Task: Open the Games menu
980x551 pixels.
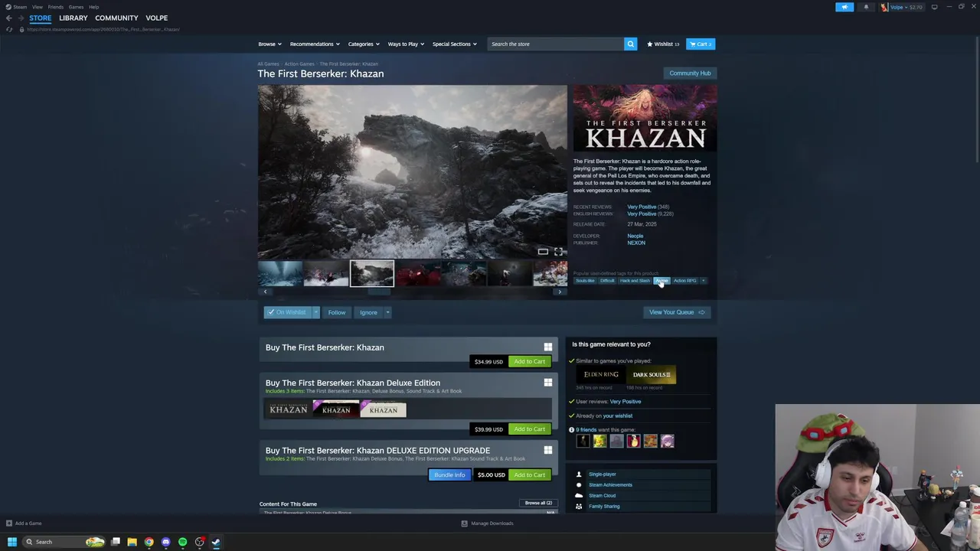Action: pyautogui.click(x=76, y=7)
